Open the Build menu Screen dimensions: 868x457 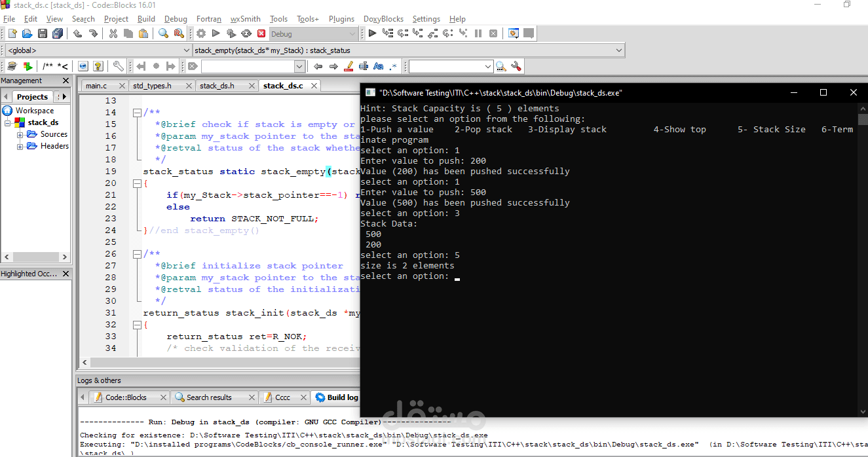tap(146, 19)
